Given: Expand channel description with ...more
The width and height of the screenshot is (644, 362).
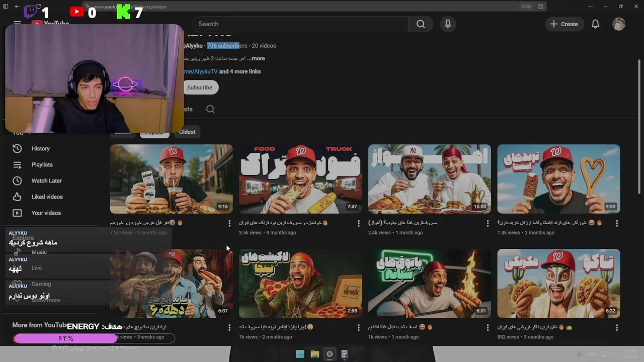Looking at the screenshot, I should (x=256, y=58).
